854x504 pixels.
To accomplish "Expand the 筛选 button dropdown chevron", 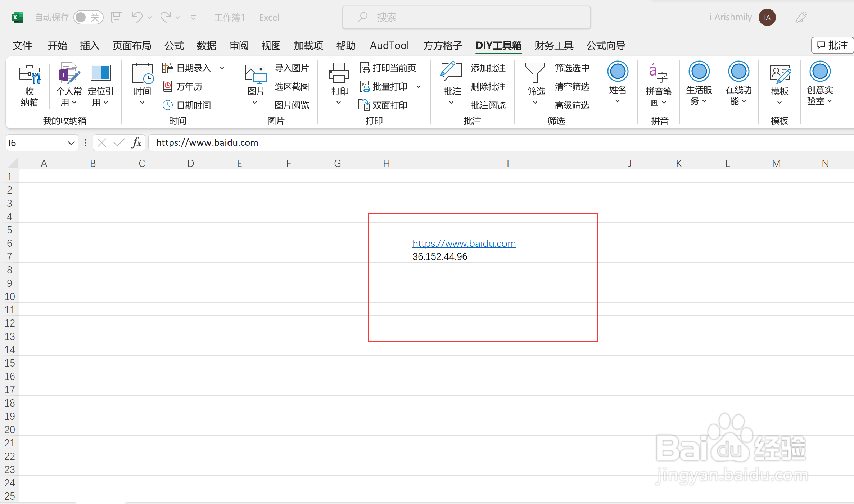I will (535, 103).
